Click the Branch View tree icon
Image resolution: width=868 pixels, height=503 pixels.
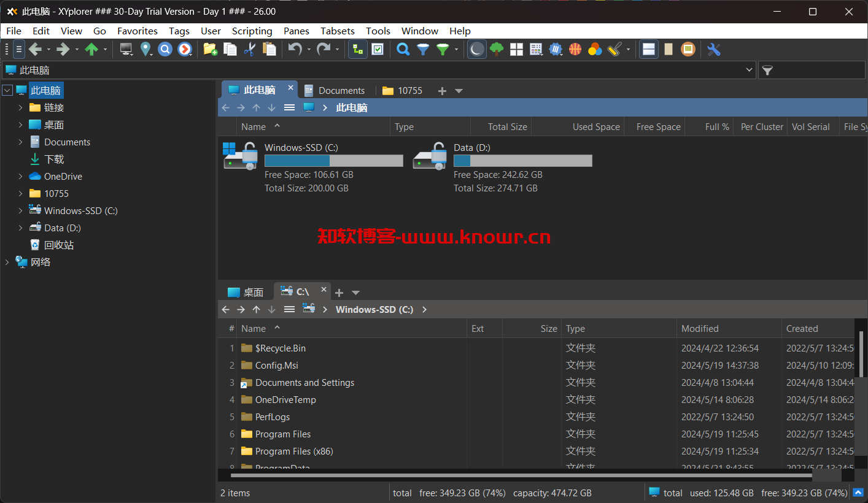tap(497, 50)
